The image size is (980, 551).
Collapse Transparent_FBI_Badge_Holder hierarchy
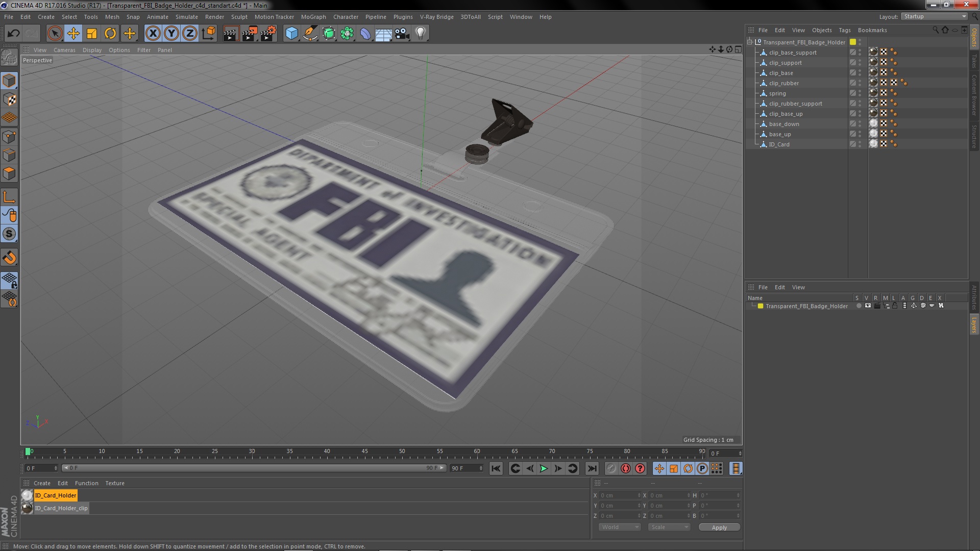[750, 42]
